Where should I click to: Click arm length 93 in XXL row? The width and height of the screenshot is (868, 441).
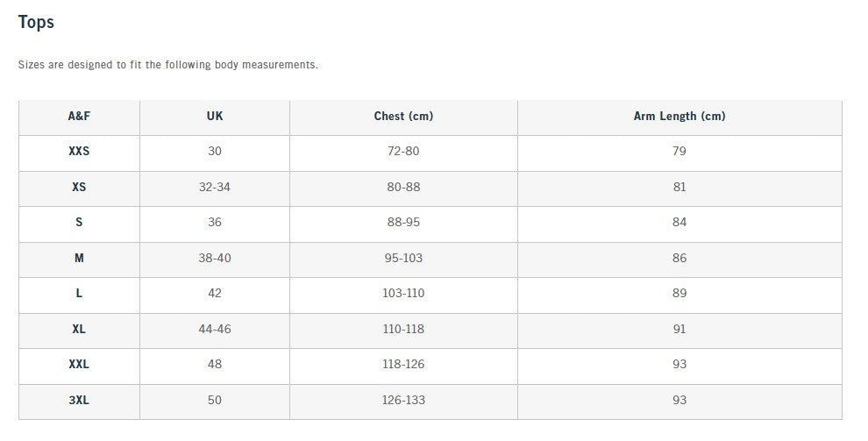tap(679, 364)
